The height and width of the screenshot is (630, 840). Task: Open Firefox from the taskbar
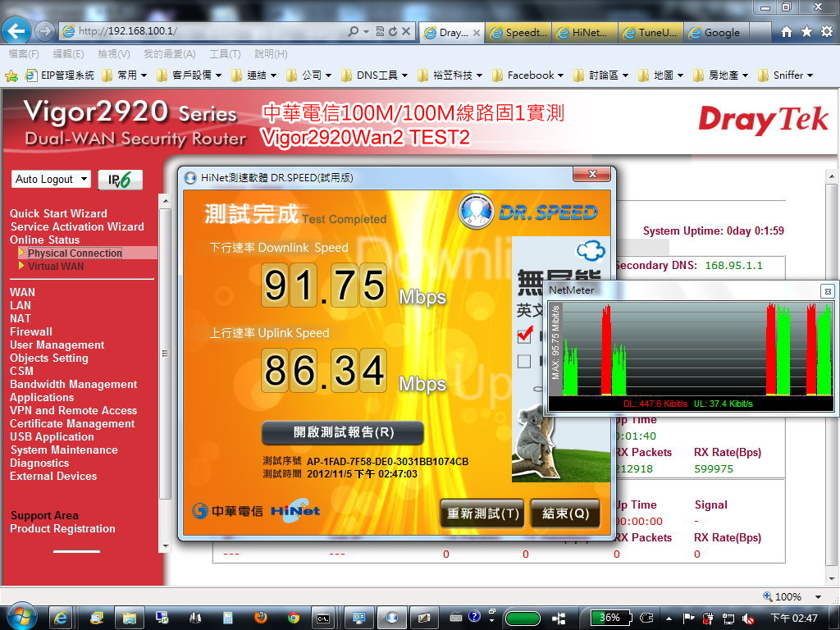tap(260, 618)
